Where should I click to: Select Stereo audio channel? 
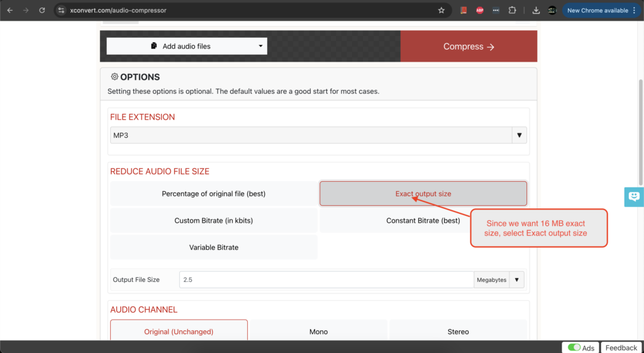click(x=458, y=331)
